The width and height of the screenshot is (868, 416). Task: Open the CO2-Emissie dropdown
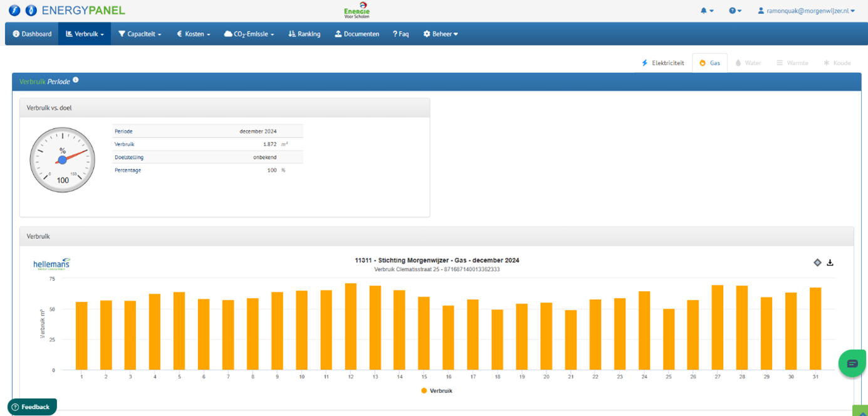tap(249, 34)
